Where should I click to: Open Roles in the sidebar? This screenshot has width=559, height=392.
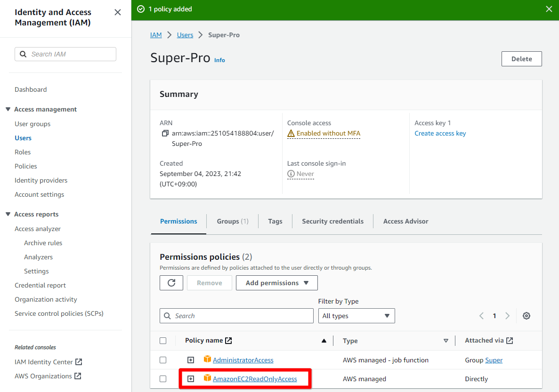point(23,152)
